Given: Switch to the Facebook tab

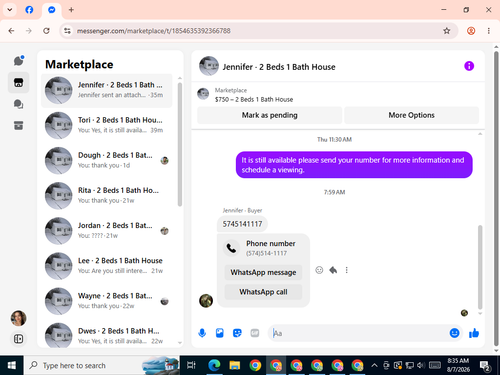Looking at the screenshot, I should 29,10.
